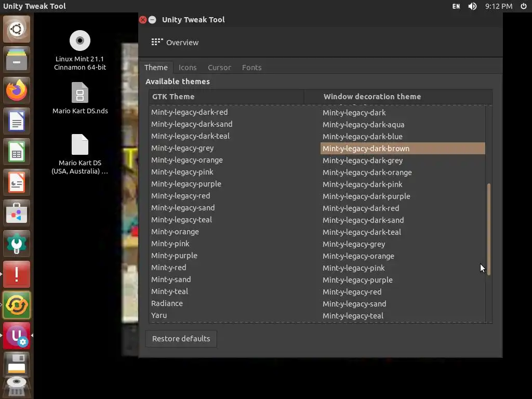
Task: Switch to the Cursor tab
Action: [x=219, y=67]
